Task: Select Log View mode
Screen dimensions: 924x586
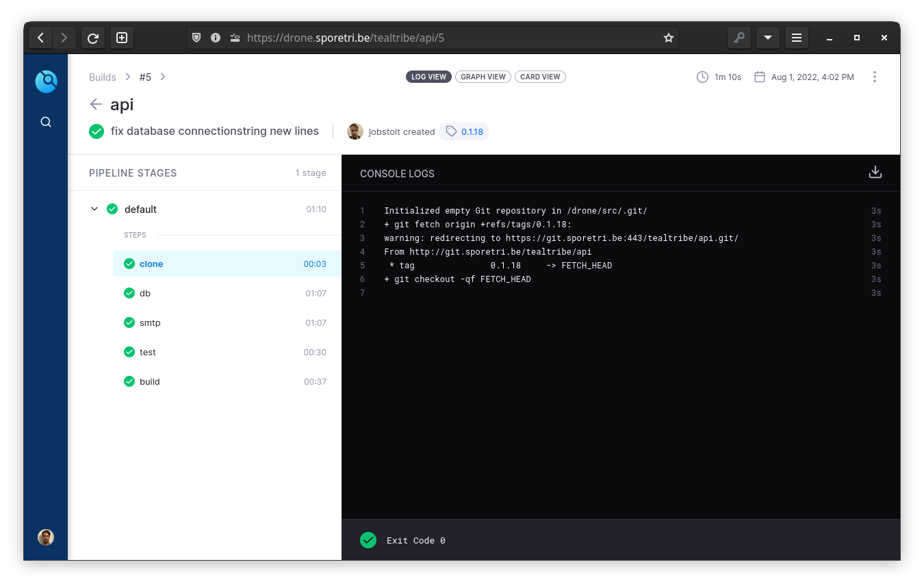Action: (x=428, y=77)
